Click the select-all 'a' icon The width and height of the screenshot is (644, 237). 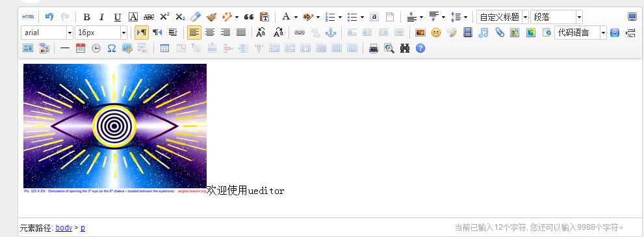pos(374,17)
